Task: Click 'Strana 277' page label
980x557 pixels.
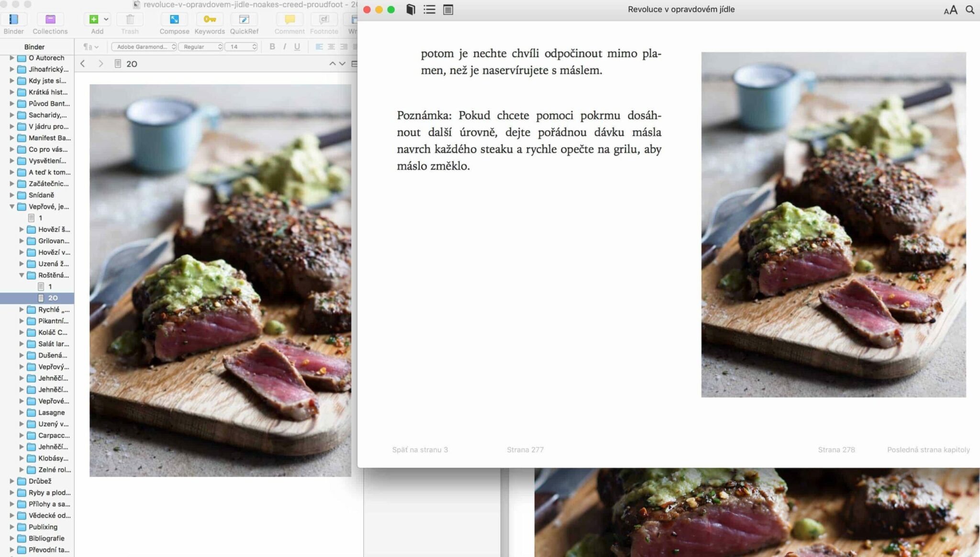Action: pos(525,450)
